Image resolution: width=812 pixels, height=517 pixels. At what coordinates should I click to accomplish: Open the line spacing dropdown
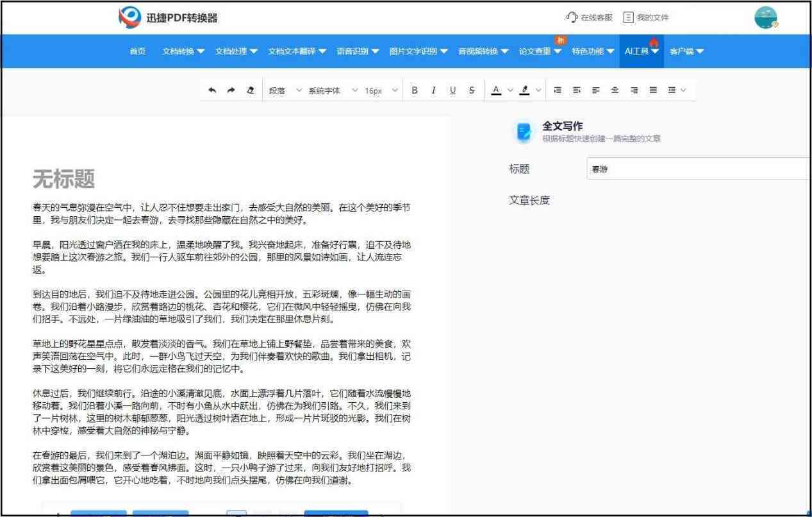tap(677, 90)
